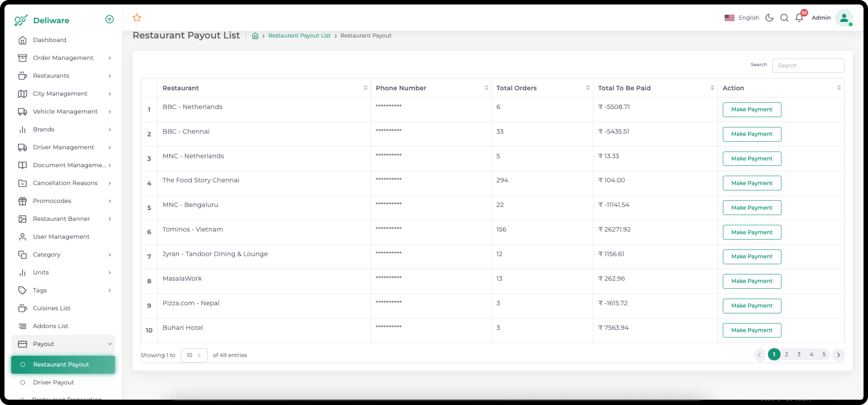Screen dimensions: 868x405
Task: Click the Document Management book icon
Action: [x=22, y=165]
